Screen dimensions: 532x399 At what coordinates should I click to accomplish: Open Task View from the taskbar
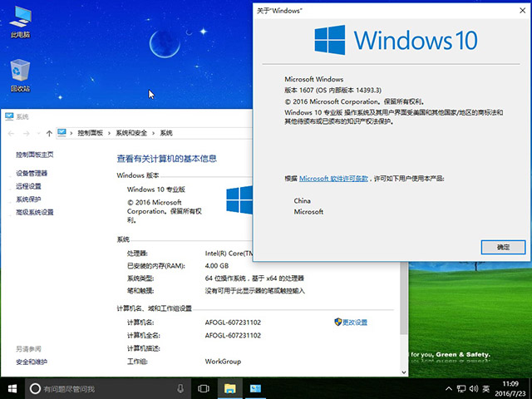click(204, 388)
